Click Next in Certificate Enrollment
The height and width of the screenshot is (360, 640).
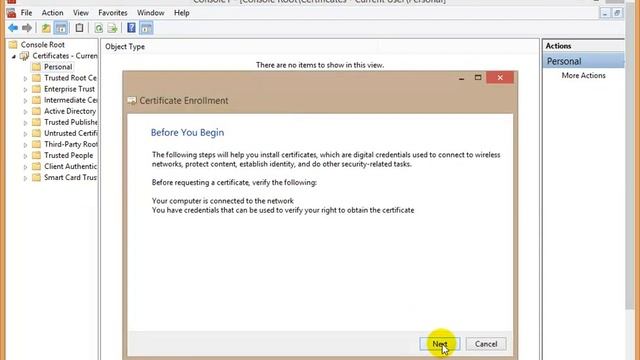click(440, 344)
